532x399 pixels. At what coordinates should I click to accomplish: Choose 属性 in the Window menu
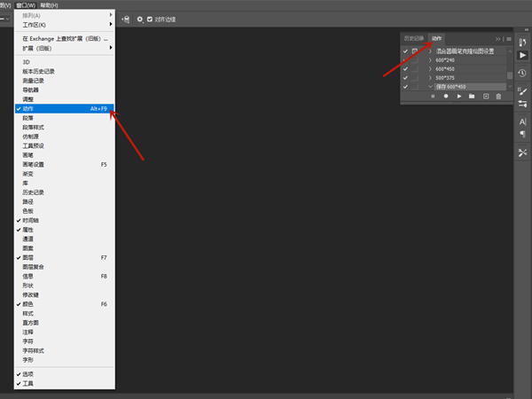[x=65, y=230]
